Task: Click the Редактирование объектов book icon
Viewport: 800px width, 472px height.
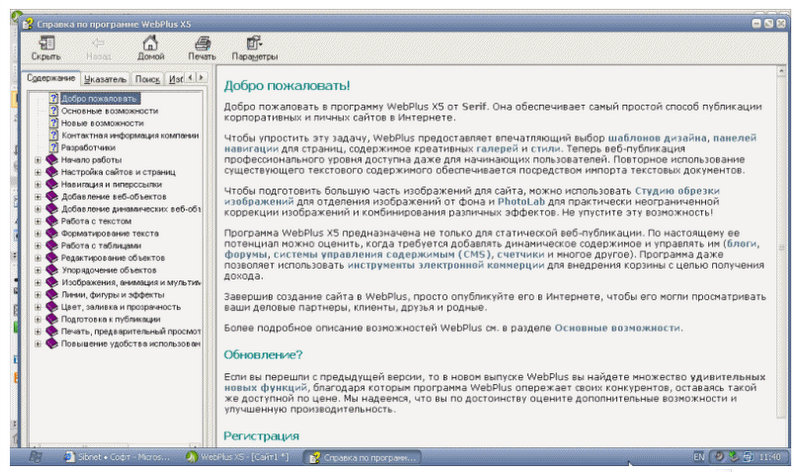Action: [52, 257]
